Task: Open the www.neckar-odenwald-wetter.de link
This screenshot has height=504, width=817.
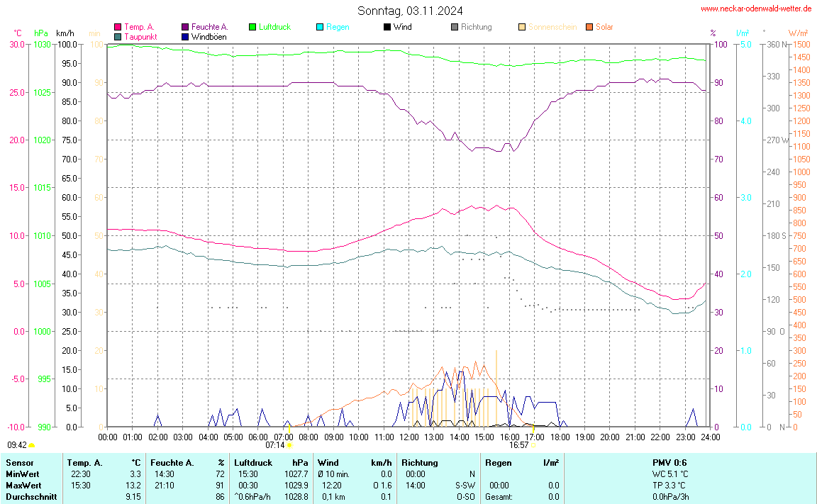Action: point(756,9)
